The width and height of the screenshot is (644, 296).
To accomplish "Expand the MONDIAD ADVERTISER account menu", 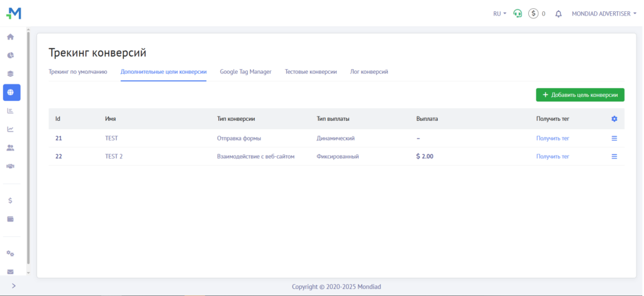I will (604, 13).
